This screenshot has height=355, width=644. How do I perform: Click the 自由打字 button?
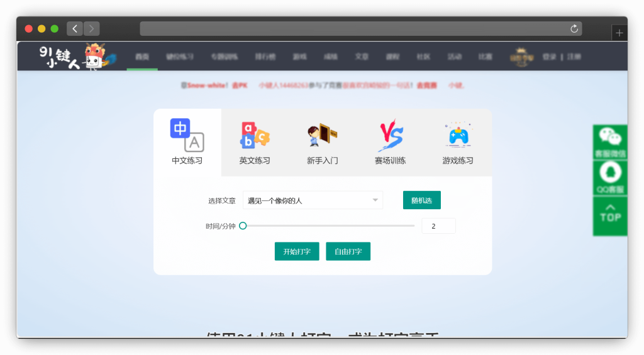(x=348, y=251)
